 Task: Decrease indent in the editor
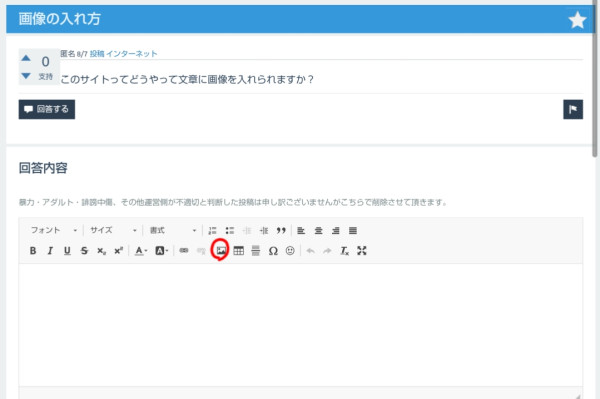coord(247,231)
